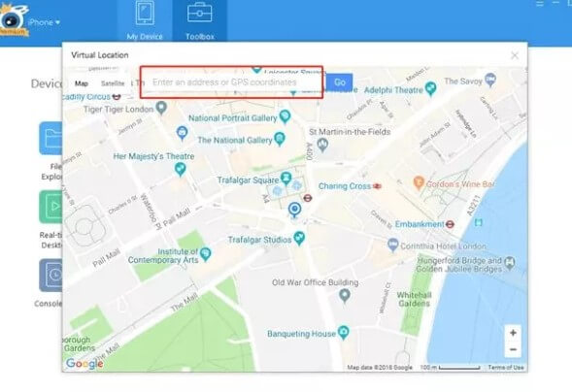Zoom out on the map
Image resolution: width=572 pixels, height=392 pixels.
[x=513, y=349]
